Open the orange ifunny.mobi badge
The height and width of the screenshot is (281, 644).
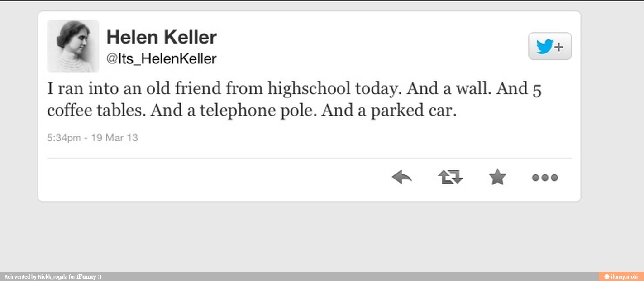click(x=621, y=276)
